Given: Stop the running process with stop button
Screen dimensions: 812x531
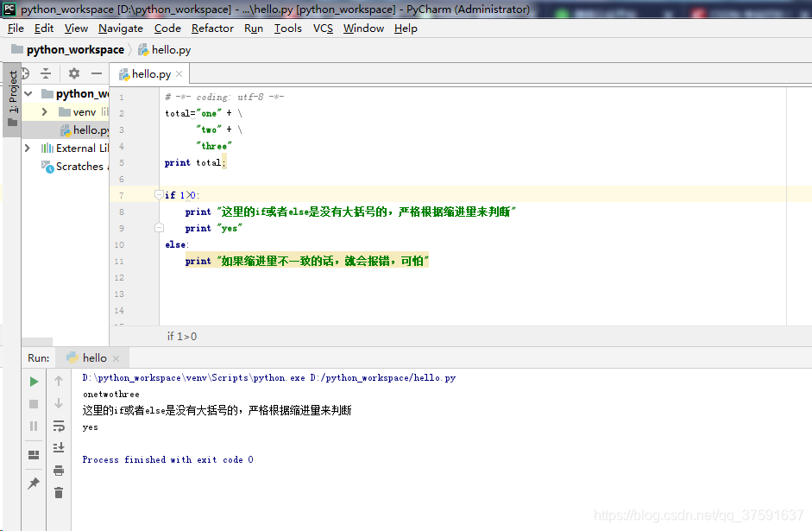Looking at the screenshot, I should coord(34,403).
